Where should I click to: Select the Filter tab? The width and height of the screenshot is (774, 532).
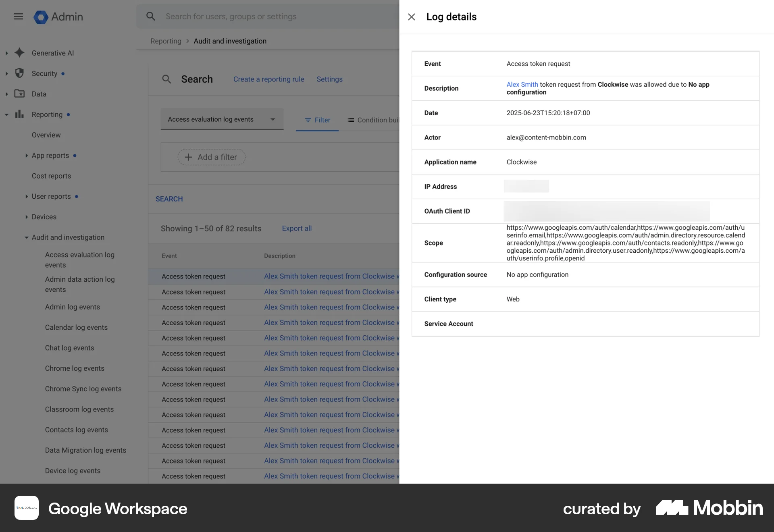click(317, 120)
